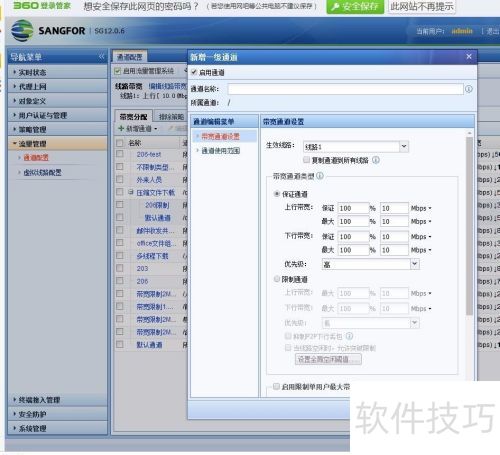The image size is (500, 455).
Task: Expand 终端接入管理 navigation item
Action: [57, 400]
